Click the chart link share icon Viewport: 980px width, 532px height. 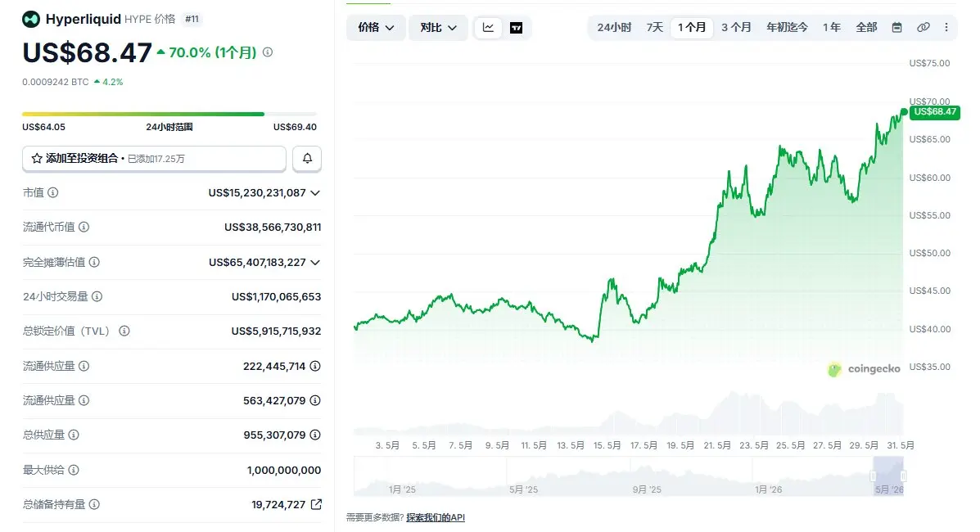pyautogui.click(x=924, y=28)
